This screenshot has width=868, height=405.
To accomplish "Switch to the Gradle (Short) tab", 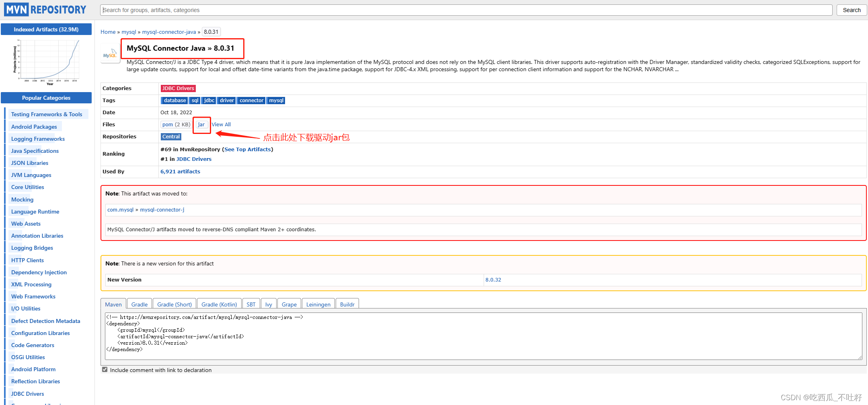I will click(x=174, y=304).
